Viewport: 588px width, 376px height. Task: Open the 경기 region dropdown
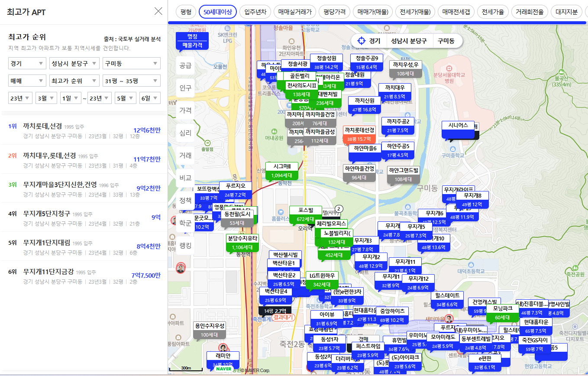[27, 63]
